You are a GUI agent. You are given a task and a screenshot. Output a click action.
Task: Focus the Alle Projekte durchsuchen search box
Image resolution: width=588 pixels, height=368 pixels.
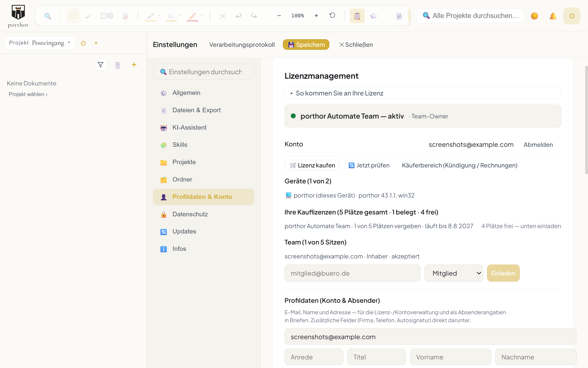(470, 16)
